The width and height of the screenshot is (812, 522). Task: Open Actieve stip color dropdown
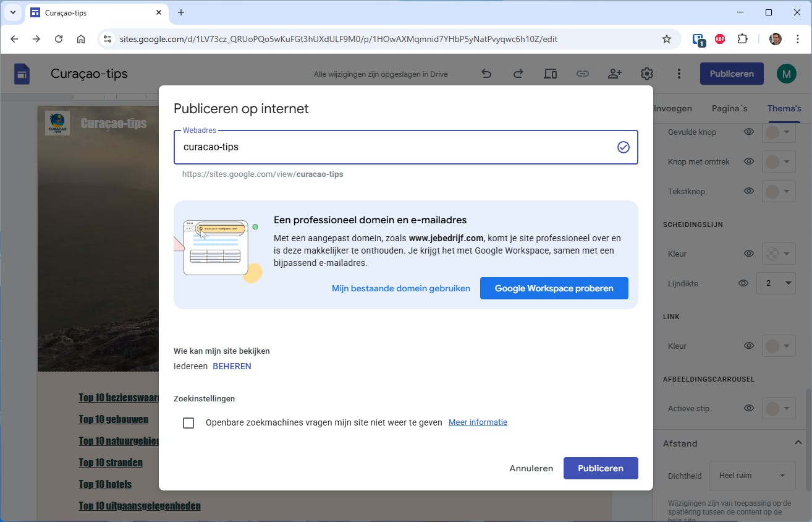coord(779,408)
